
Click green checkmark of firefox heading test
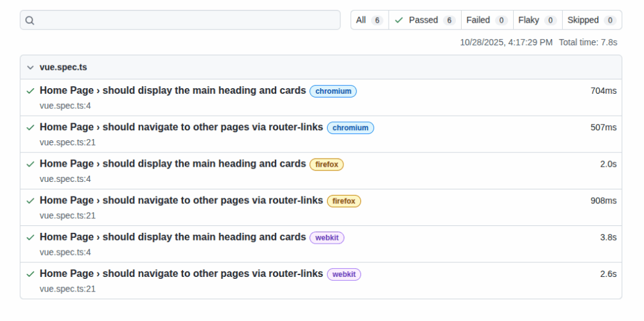click(x=30, y=164)
